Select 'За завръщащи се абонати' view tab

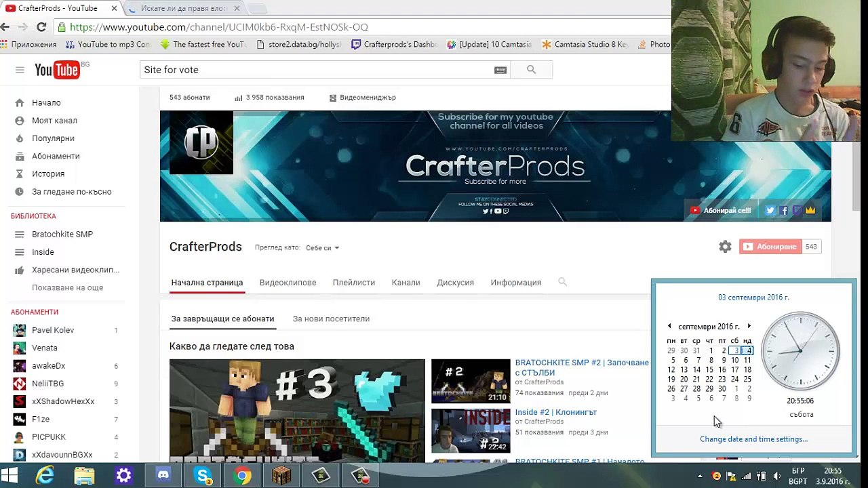(x=222, y=319)
